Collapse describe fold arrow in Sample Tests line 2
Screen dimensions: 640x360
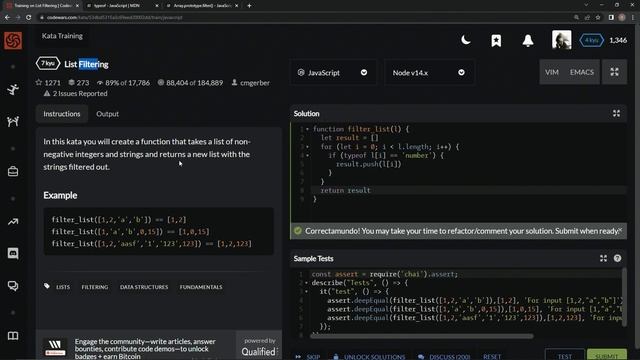[307, 283]
